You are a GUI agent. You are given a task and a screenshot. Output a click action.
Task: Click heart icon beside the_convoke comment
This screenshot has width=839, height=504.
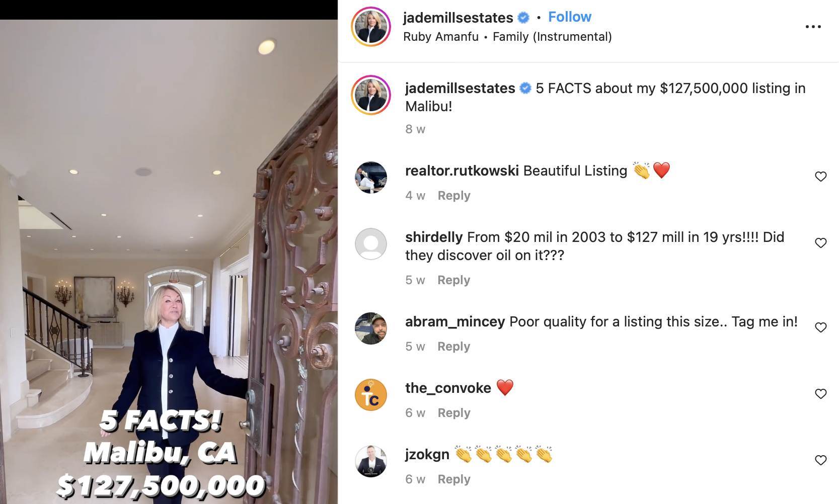[820, 394]
